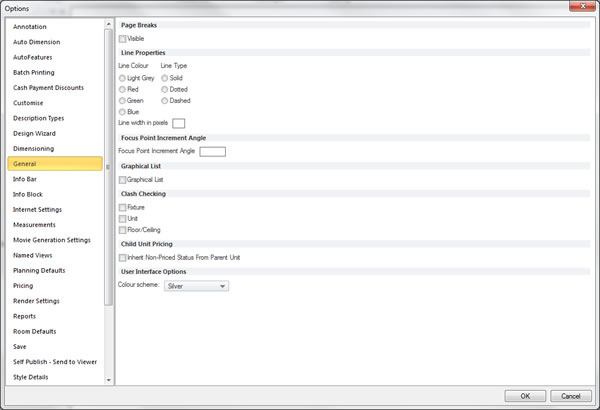Open the Colour scheme dropdown
This screenshot has height=410, width=600.
[x=196, y=286]
